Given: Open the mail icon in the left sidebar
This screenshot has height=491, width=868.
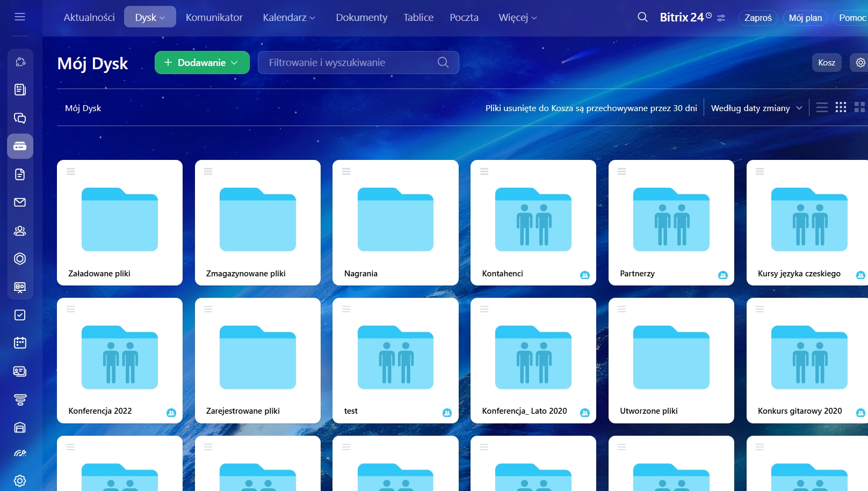Looking at the screenshot, I should pyautogui.click(x=20, y=202).
